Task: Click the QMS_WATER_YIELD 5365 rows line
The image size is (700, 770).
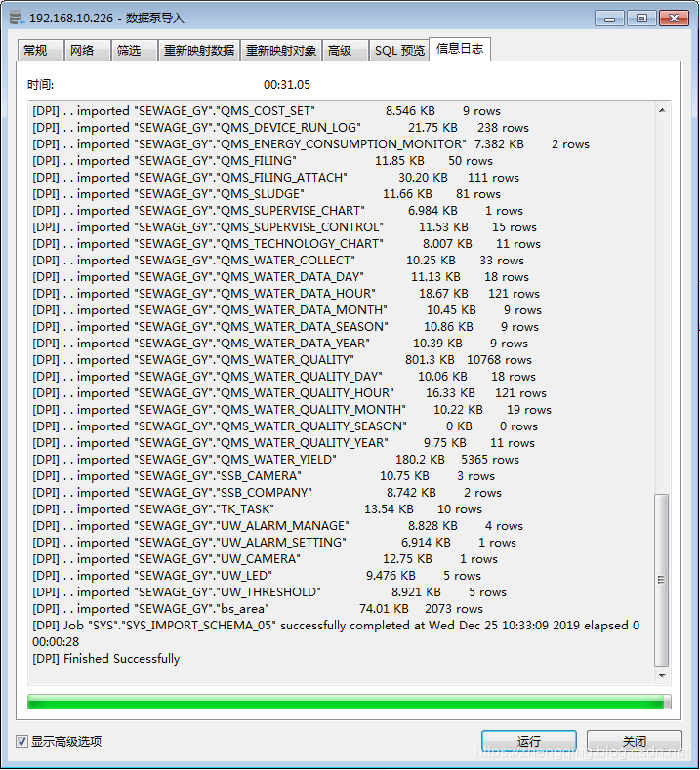Action: point(275,460)
